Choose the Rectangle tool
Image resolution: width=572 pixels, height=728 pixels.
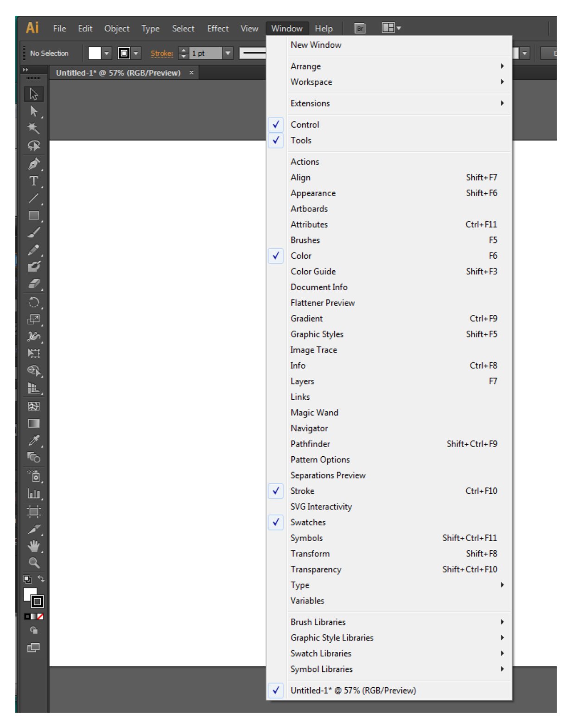(34, 216)
